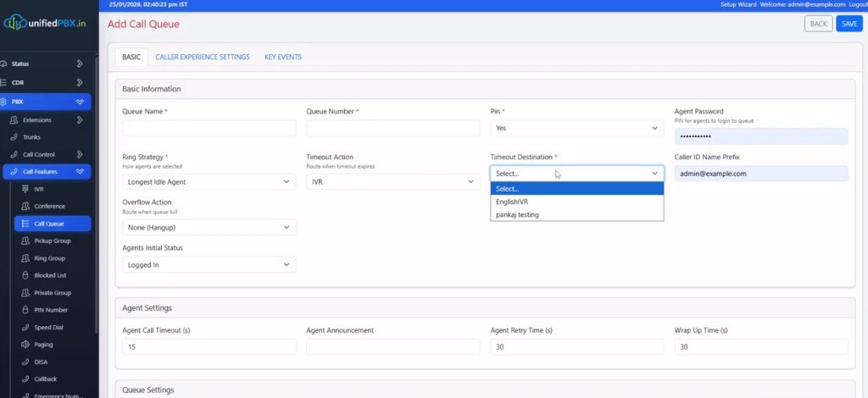Switch to the Key Events tab

pyautogui.click(x=283, y=57)
